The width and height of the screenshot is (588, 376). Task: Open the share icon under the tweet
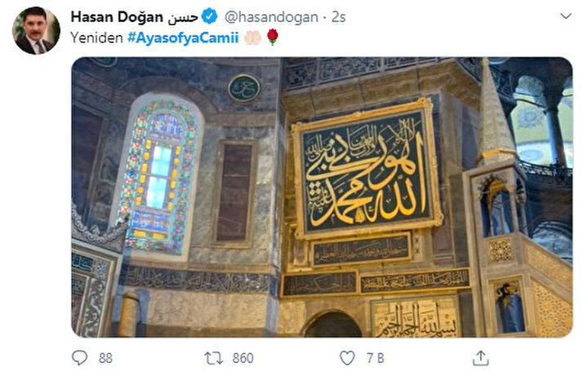pyautogui.click(x=480, y=358)
